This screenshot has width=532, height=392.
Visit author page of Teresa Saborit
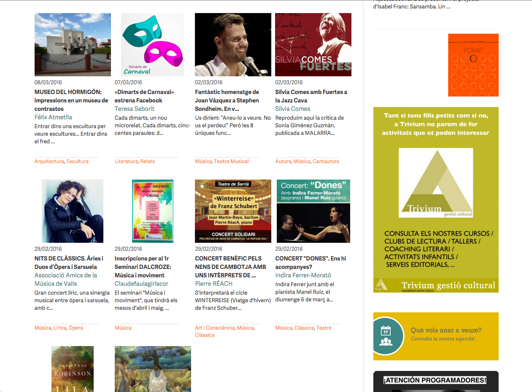tap(135, 109)
